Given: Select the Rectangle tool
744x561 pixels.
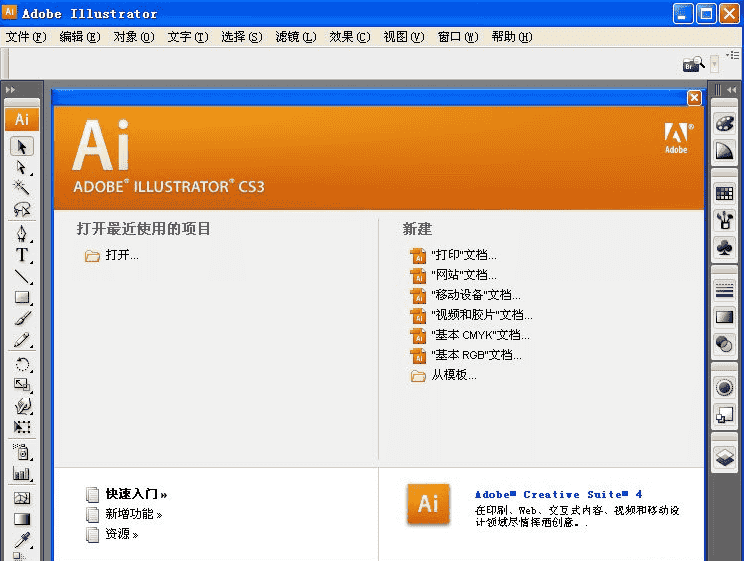Looking at the screenshot, I should pyautogui.click(x=22, y=297).
